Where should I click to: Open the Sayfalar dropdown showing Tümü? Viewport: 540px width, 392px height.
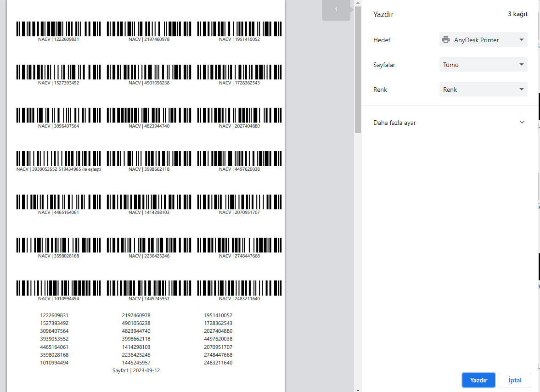pyautogui.click(x=483, y=65)
